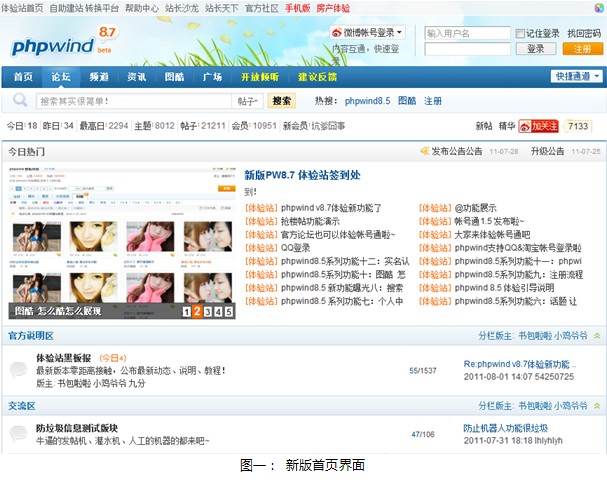Image resolution: width=607 pixels, height=484 pixels.
Task: Click the red Weibo 加关注 follow button
Action: (x=538, y=126)
